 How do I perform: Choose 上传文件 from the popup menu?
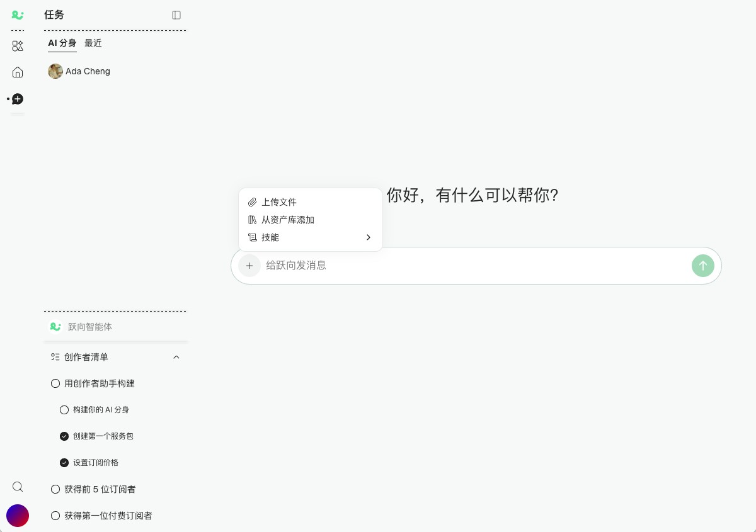click(311, 202)
